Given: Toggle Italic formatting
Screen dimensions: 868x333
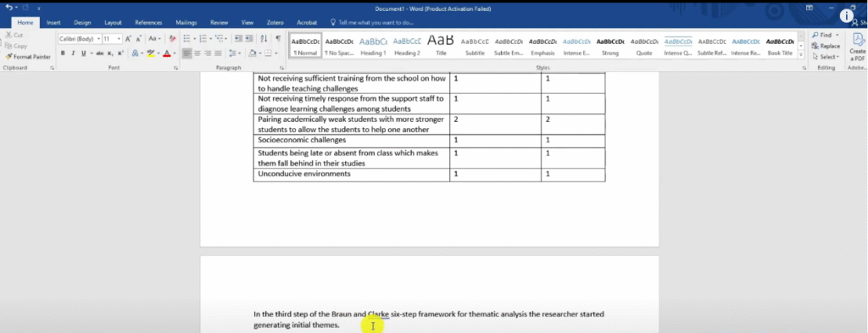Looking at the screenshot, I should [x=73, y=53].
